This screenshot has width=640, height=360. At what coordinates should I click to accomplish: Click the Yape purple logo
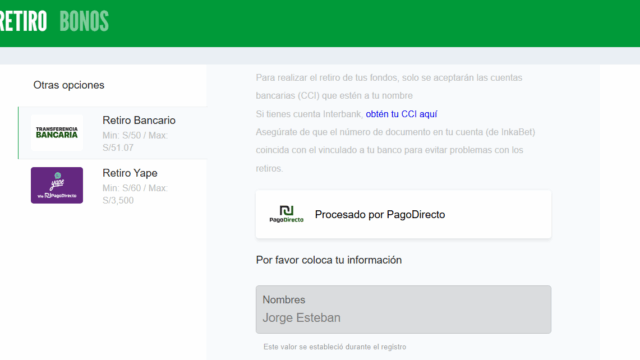(57, 185)
